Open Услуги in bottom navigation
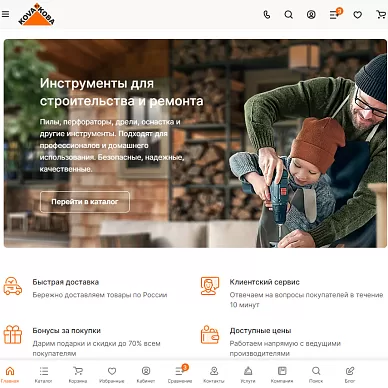388x388 pixels. pos(248,374)
